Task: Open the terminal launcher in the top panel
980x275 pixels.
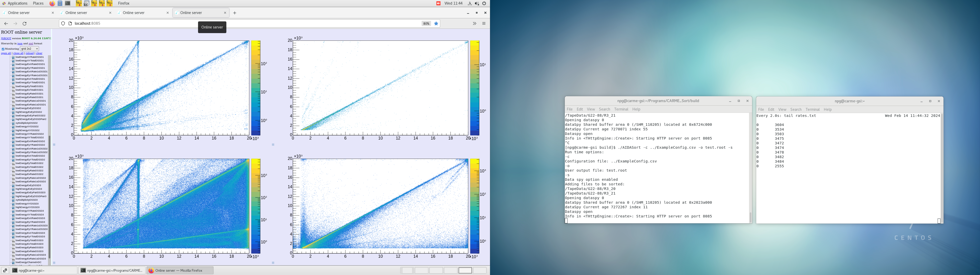Action: pyautogui.click(x=68, y=3)
